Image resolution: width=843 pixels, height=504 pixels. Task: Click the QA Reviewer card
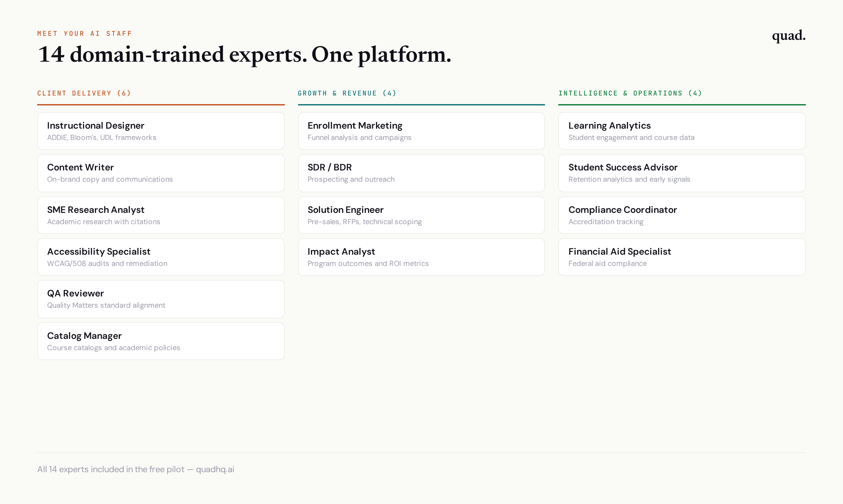160,298
